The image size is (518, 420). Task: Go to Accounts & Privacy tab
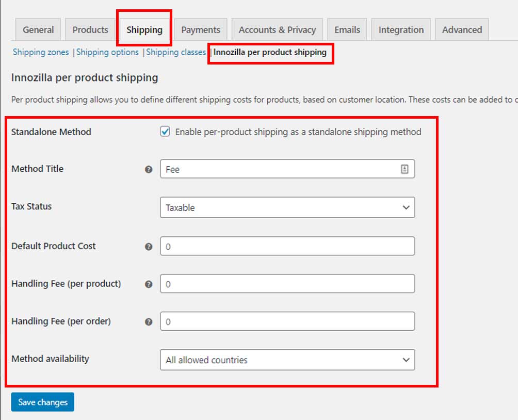tap(277, 30)
